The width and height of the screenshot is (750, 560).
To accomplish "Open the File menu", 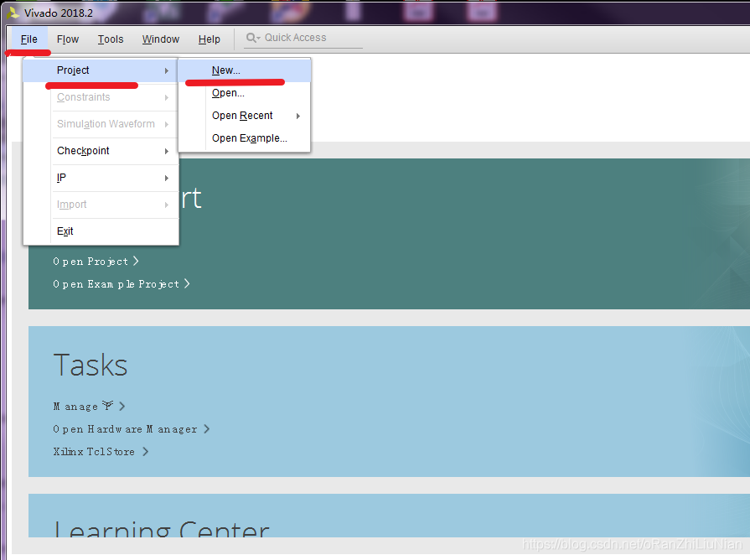I will click(28, 39).
